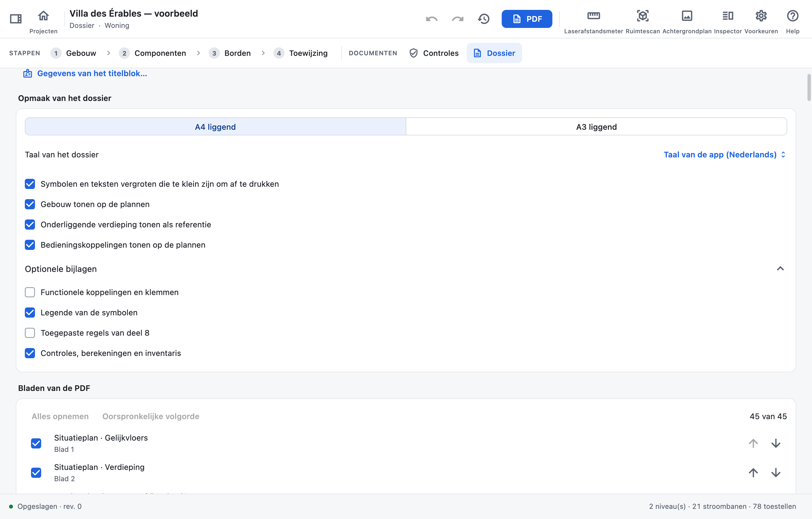Toggle the Inspector panel
This screenshot has width=812, height=519.
(728, 16)
